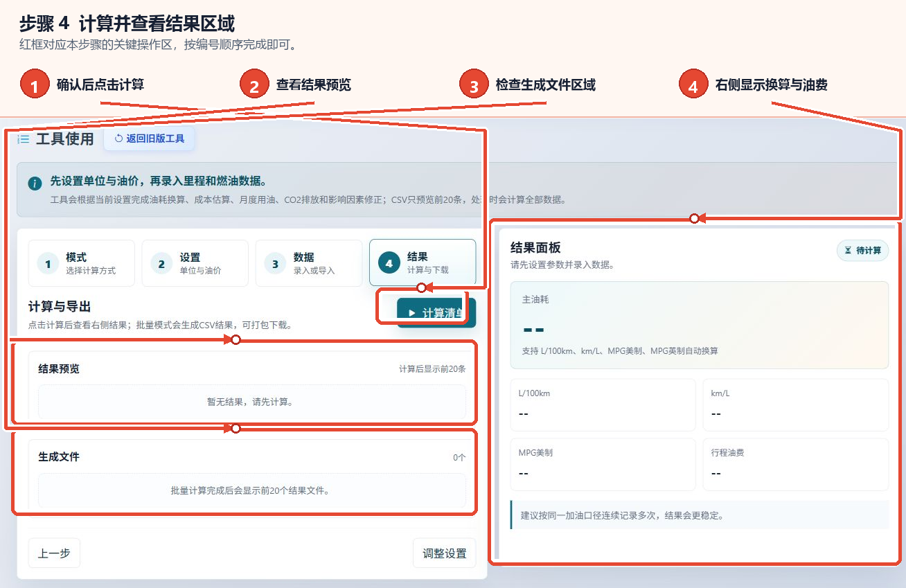Open step 2 设置 tab

coord(195,263)
